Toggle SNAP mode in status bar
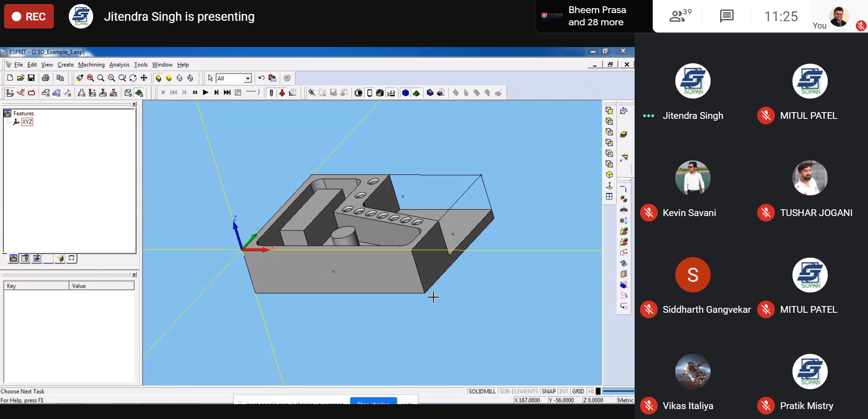Viewport: 868px width, 419px height. pos(548,391)
